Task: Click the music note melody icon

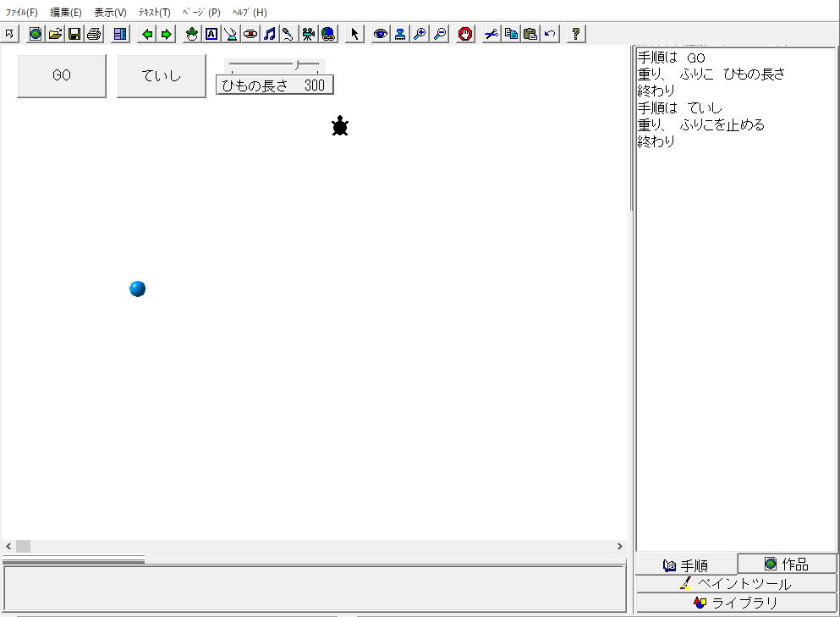Action: (270, 34)
